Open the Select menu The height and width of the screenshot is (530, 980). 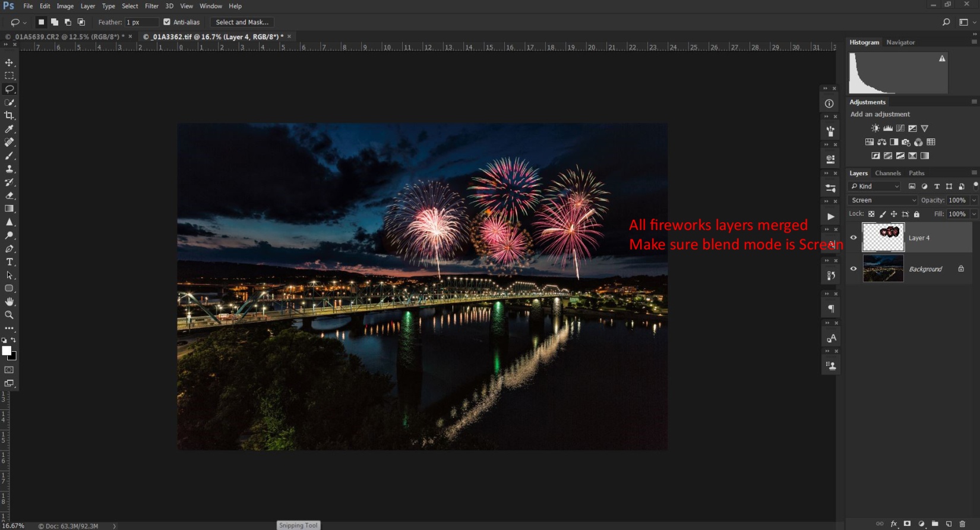tap(130, 6)
